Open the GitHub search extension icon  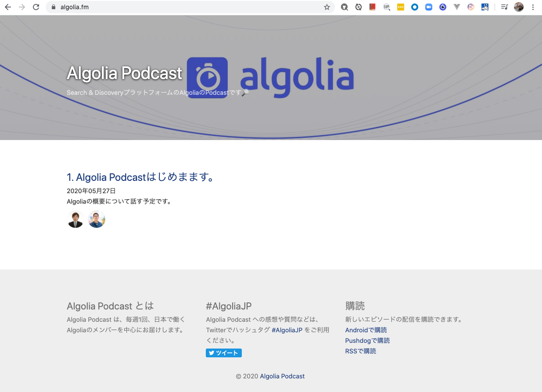[345, 7]
